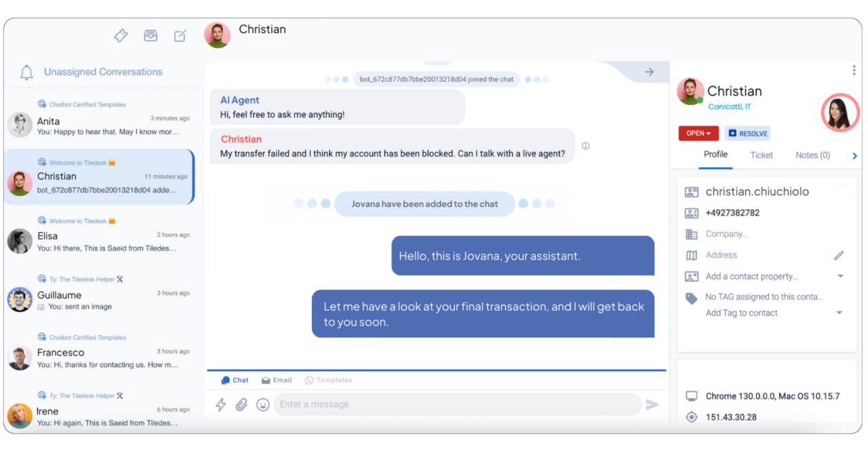This screenshot has height=453, width=868.
Task: Click the contact card icon beside christian.chiuchiolo
Action: (x=692, y=193)
